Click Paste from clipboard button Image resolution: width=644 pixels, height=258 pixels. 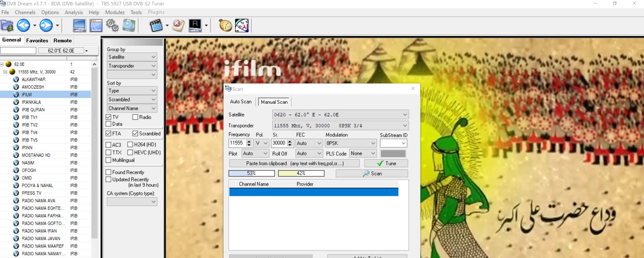click(294, 163)
